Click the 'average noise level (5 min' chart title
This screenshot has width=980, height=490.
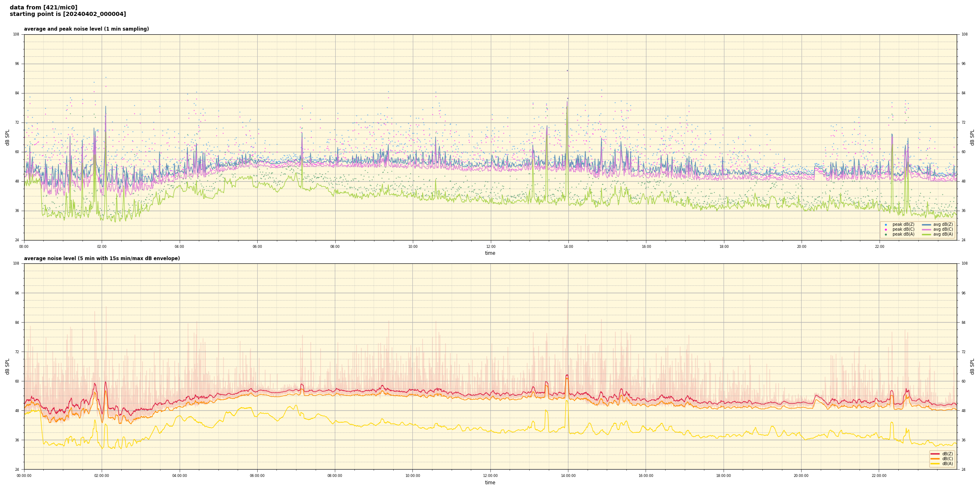tap(102, 258)
